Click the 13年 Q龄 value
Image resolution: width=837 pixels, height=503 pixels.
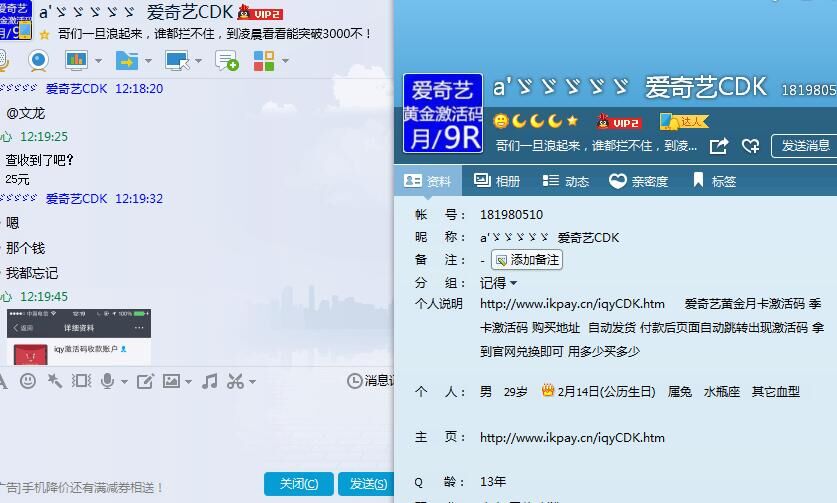493,482
